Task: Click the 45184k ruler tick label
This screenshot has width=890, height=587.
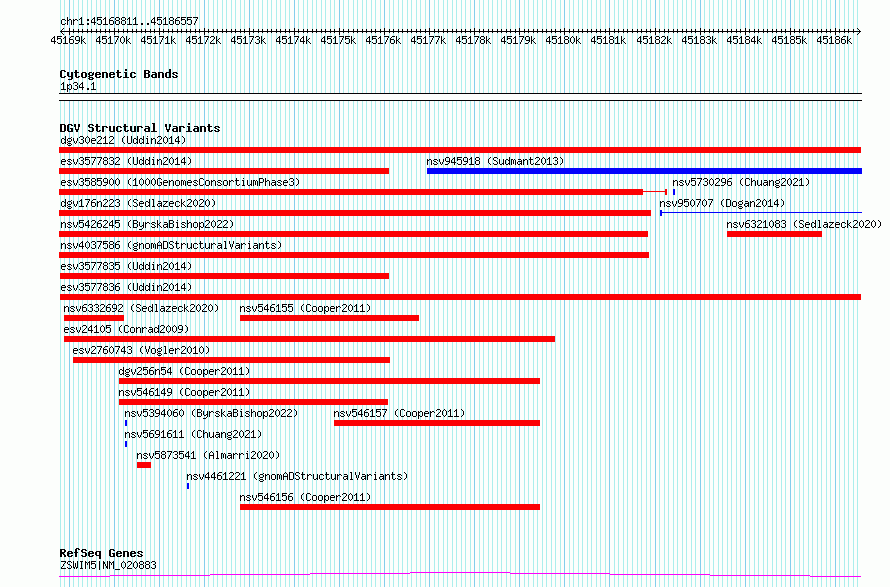Action: point(745,40)
